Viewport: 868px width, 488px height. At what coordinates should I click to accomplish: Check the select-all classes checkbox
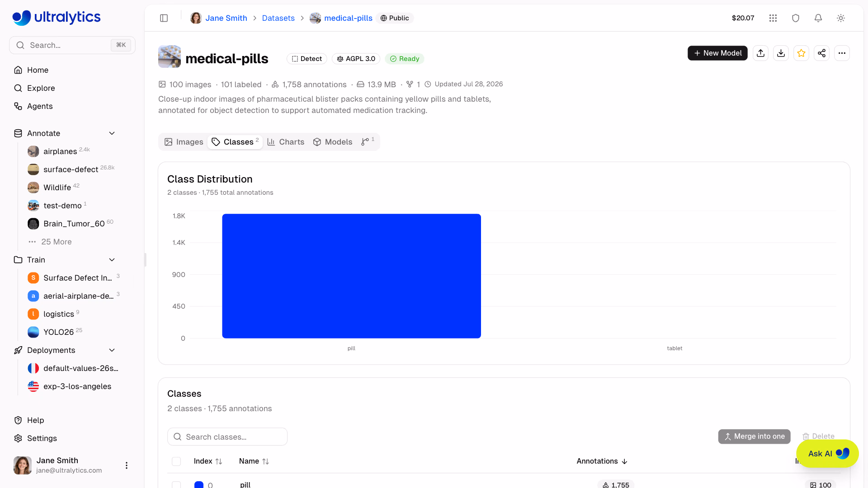(176, 461)
